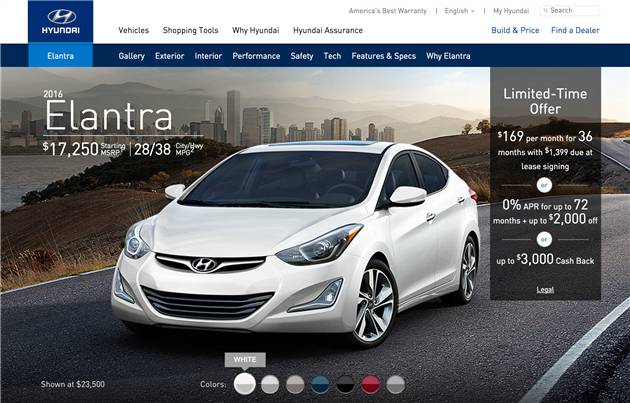Open the Shopping Tools menu
630x403 pixels.
click(190, 30)
